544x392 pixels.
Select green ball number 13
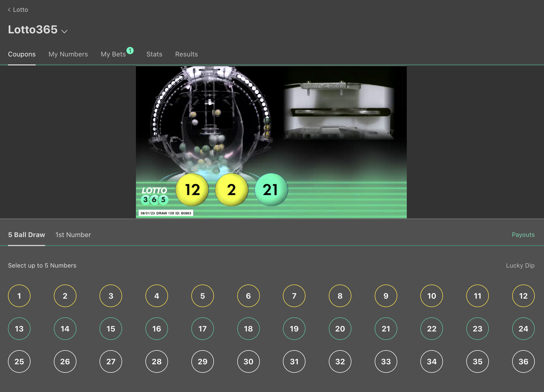pyautogui.click(x=19, y=329)
